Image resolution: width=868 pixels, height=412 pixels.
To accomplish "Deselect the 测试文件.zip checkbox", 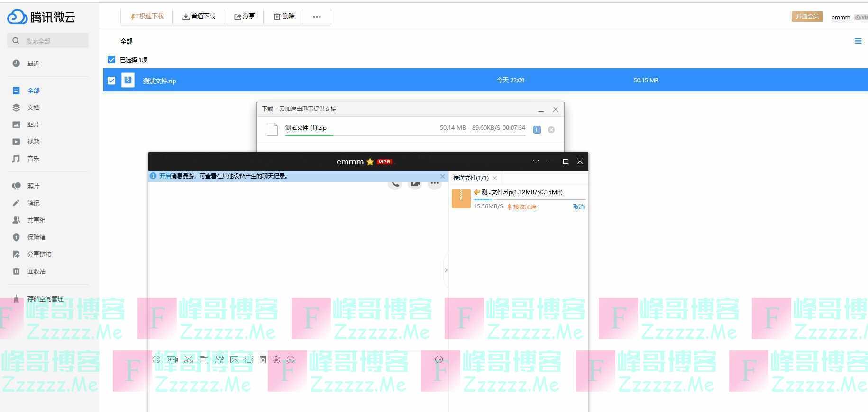I will (x=111, y=81).
